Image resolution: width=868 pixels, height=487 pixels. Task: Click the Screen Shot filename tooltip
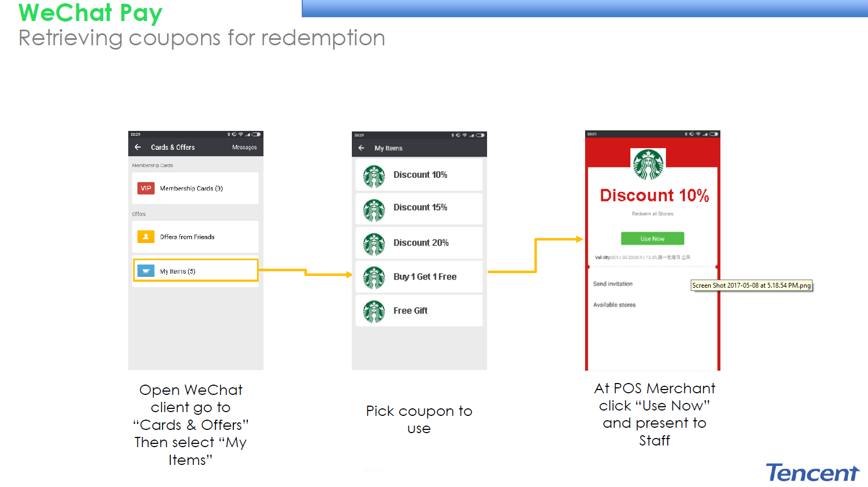752,286
